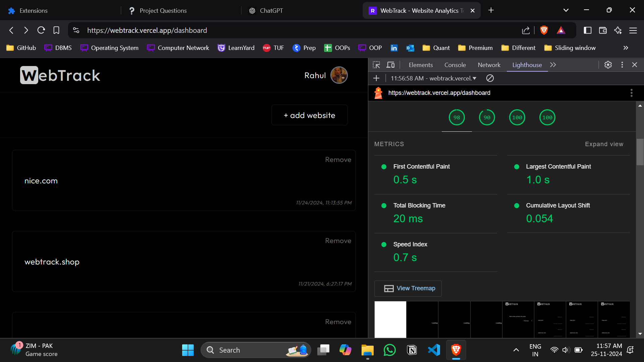Click the clear all reports icon

click(490, 78)
